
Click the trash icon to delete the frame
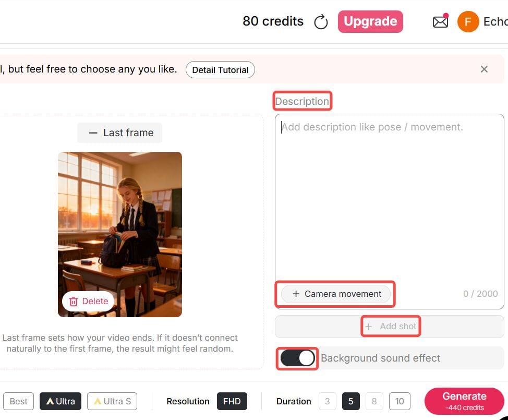click(x=73, y=301)
